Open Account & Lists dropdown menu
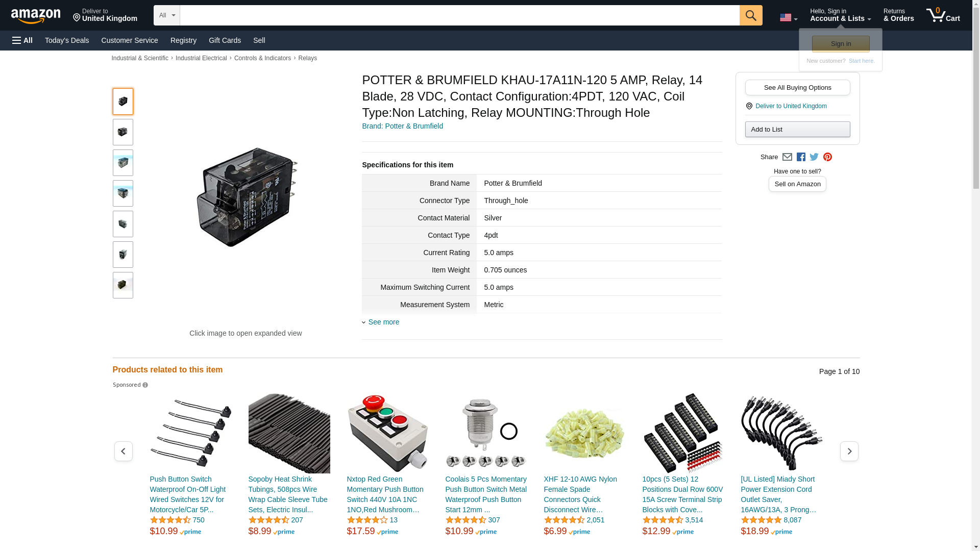Screen dimensions: 980x551 (840, 15)
